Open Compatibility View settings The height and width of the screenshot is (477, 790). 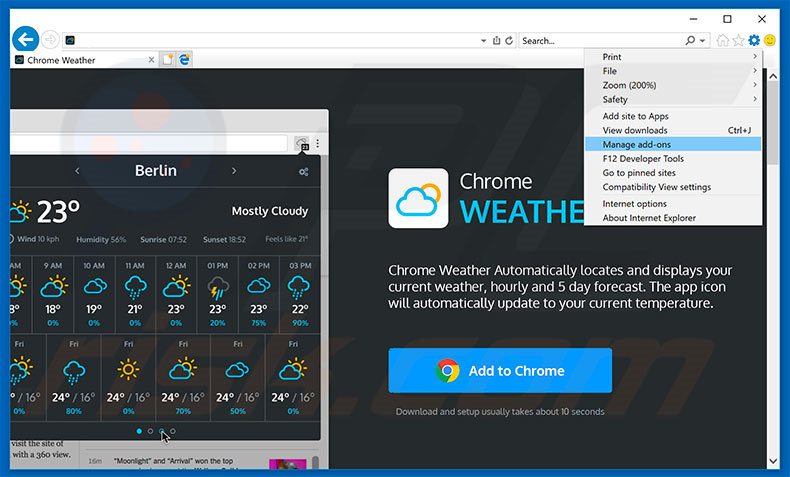pos(673,186)
